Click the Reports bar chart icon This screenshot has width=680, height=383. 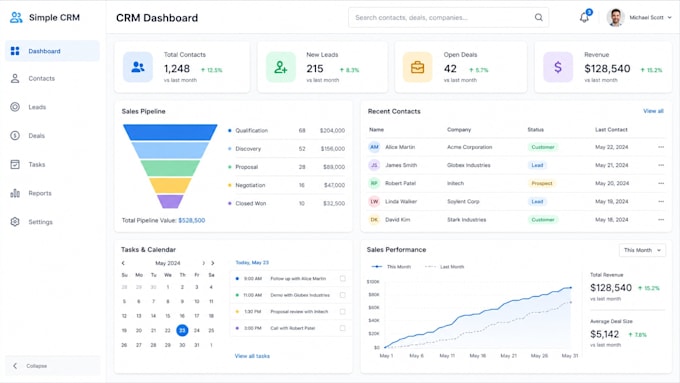click(x=15, y=193)
